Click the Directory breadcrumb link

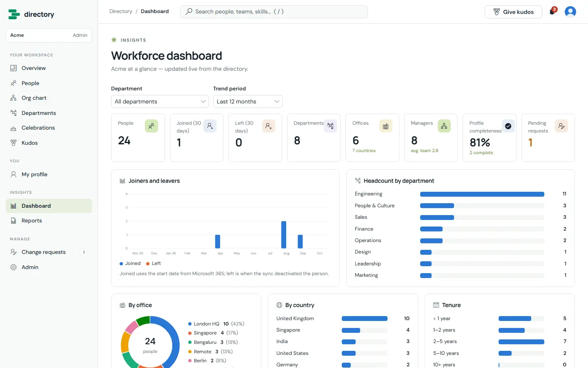pyautogui.click(x=121, y=11)
